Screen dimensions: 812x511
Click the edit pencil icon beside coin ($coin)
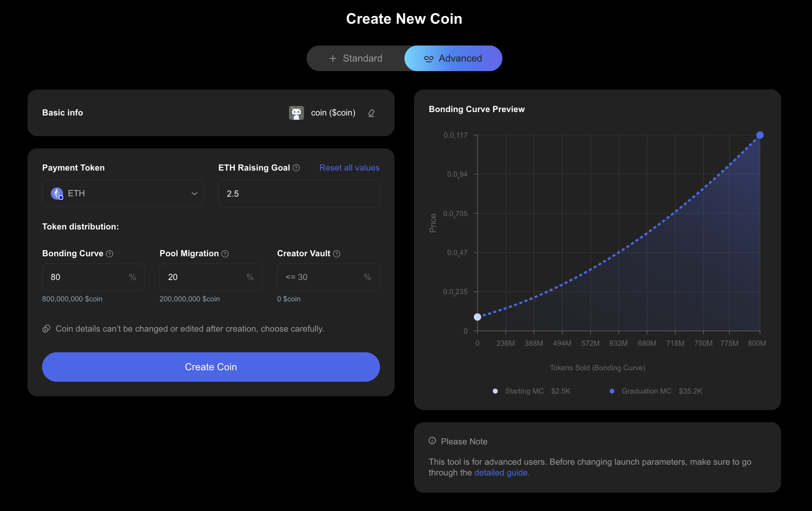click(371, 113)
